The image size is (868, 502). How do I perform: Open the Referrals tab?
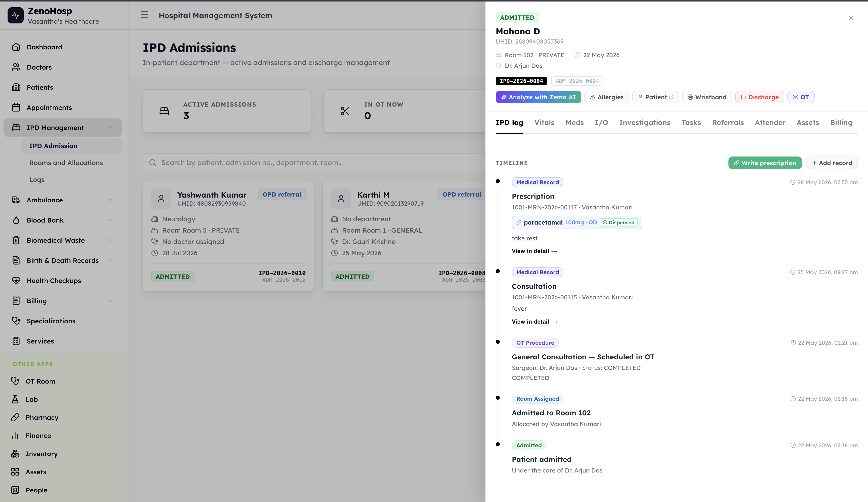pyautogui.click(x=728, y=123)
